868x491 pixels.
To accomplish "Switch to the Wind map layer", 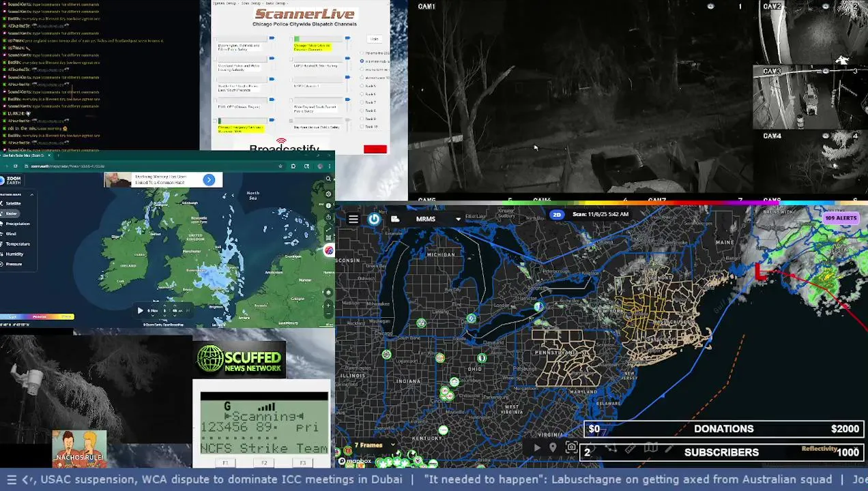I will (x=9, y=234).
